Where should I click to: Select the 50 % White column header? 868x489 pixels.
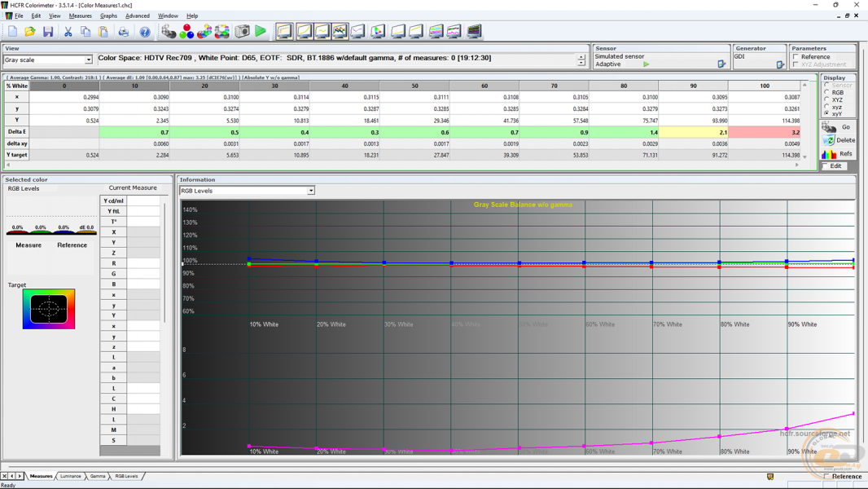pyautogui.click(x=414, y=86)
